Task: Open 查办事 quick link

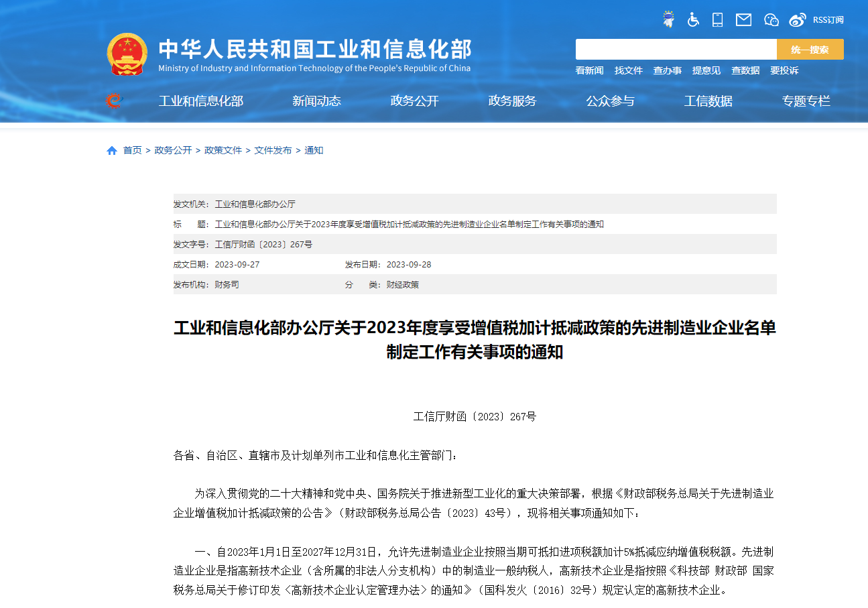Action: [x=668, y=70]
